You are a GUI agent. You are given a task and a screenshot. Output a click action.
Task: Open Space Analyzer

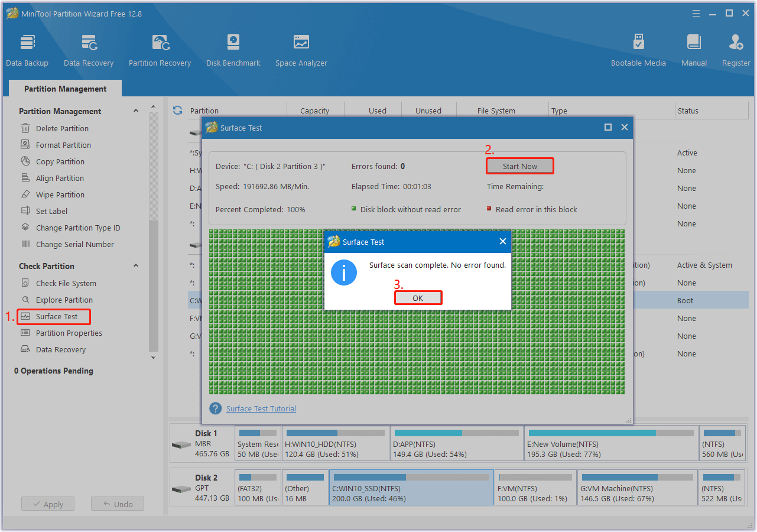tap(301, 50)
